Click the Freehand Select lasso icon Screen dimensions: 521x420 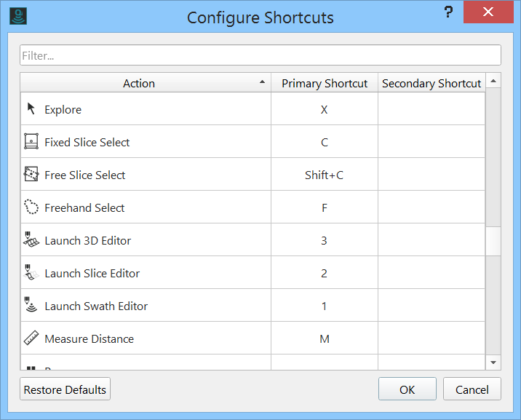tap(31, 207)
